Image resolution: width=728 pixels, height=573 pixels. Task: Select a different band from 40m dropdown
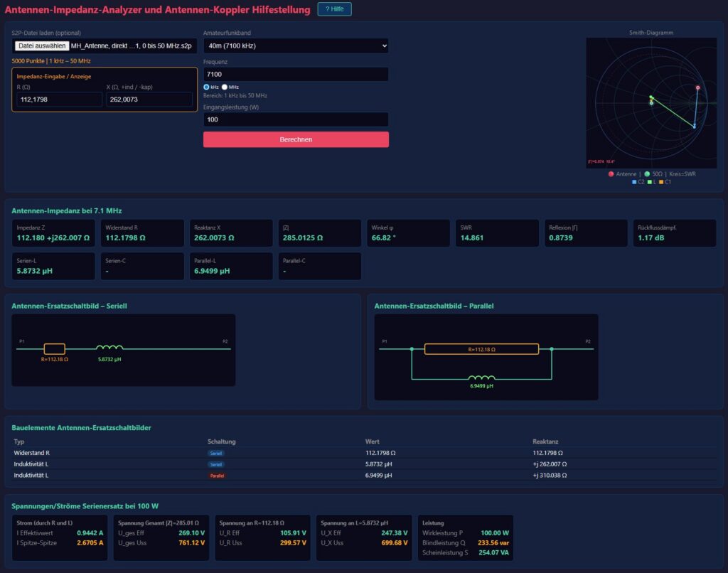click(296, 45)
